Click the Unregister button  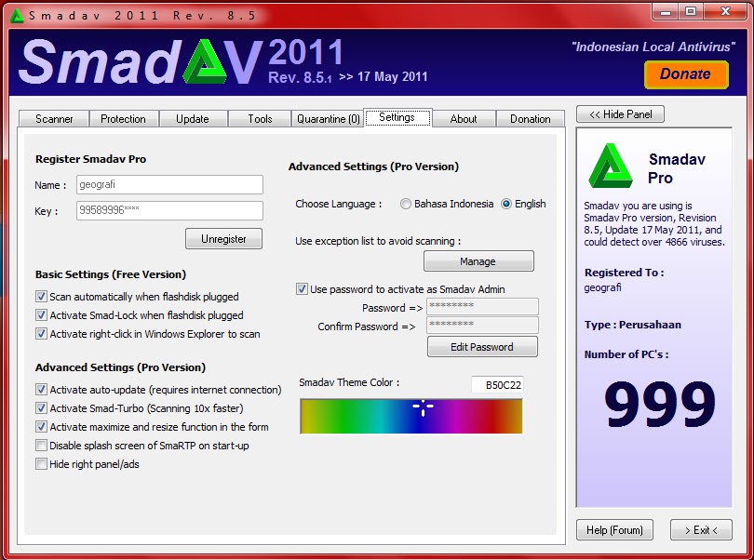pyautogui.click(x=223, y=239)
